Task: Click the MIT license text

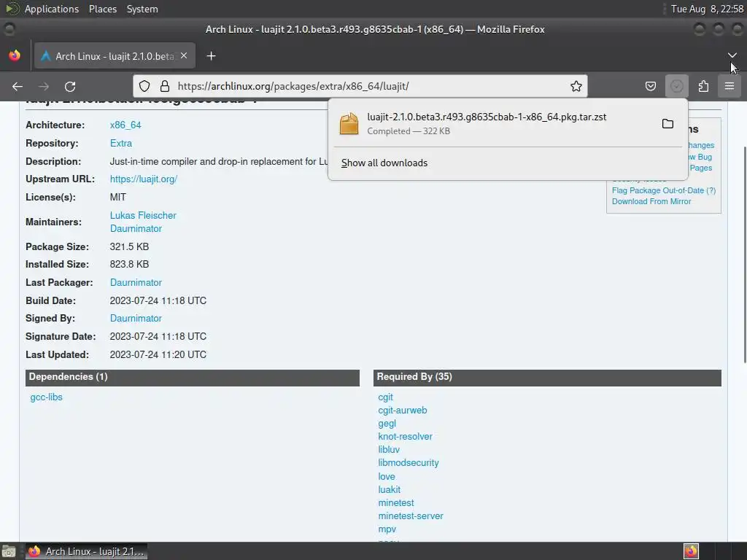Action: click(x=117, y=197)
